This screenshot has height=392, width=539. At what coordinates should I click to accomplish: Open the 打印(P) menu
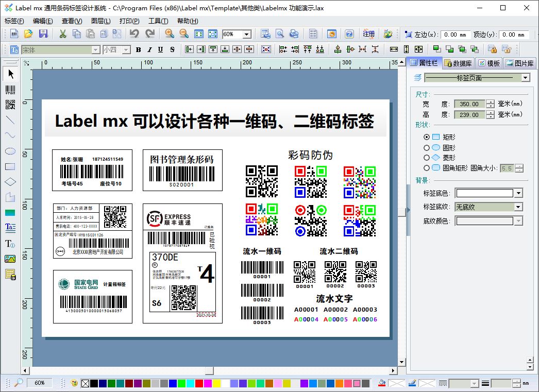click(129, 21)
